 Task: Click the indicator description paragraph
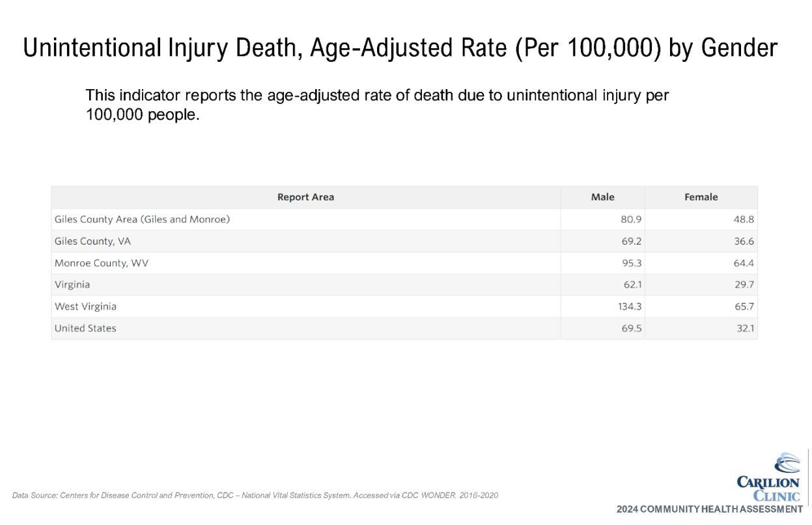point(378,105)
